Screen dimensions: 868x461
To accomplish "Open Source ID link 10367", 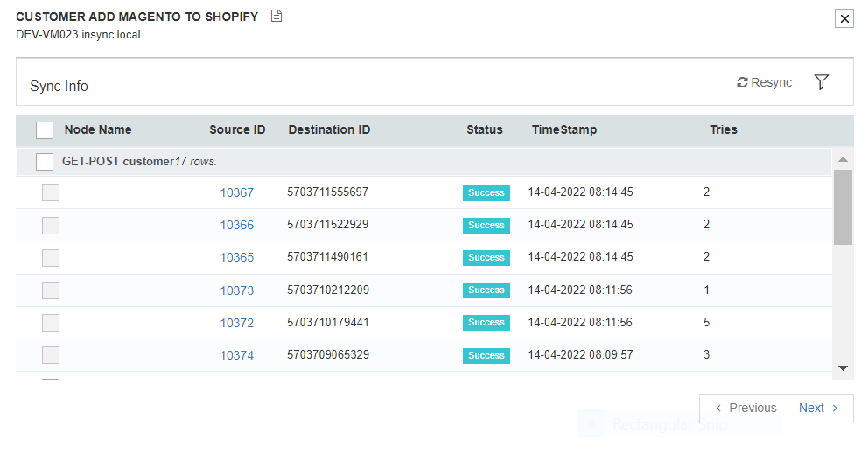I will point(237,192).
